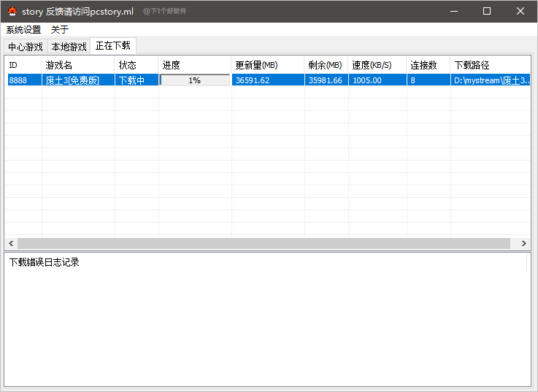Click the story app icon in title bar

click(12, 12)
